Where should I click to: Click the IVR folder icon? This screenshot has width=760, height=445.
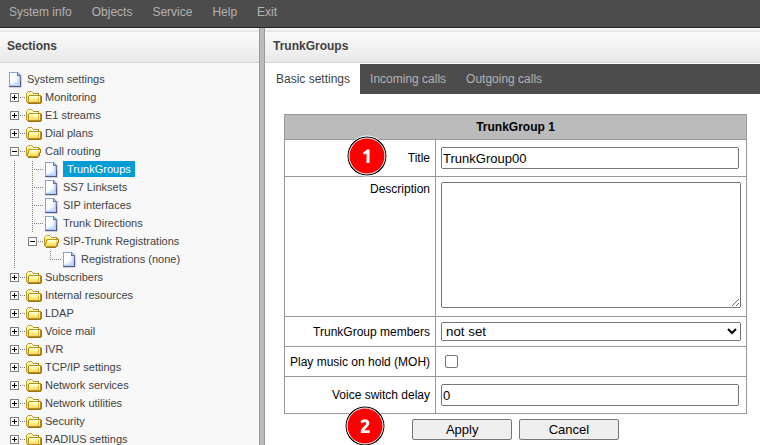pyautogui.click(x=34, y=349)
